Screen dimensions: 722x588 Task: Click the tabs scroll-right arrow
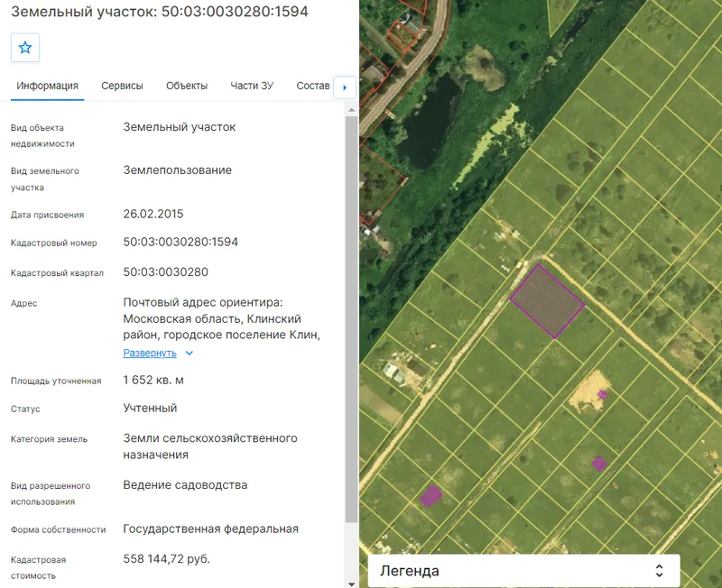point(345,87)
